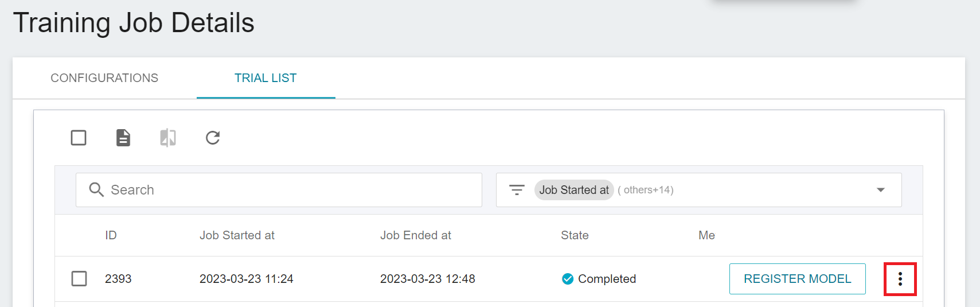
Task: Open the three-dot menu for trial 2393
Action: 900,279
